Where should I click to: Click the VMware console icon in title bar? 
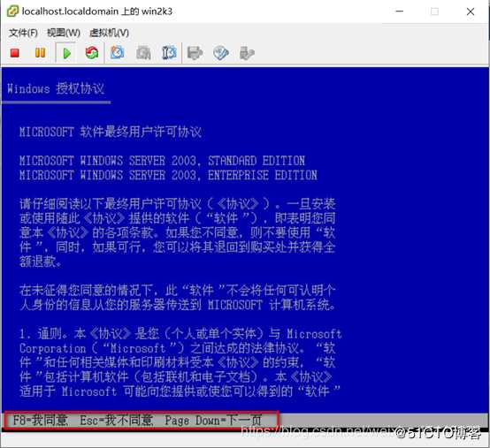click(x=12, y=11)
